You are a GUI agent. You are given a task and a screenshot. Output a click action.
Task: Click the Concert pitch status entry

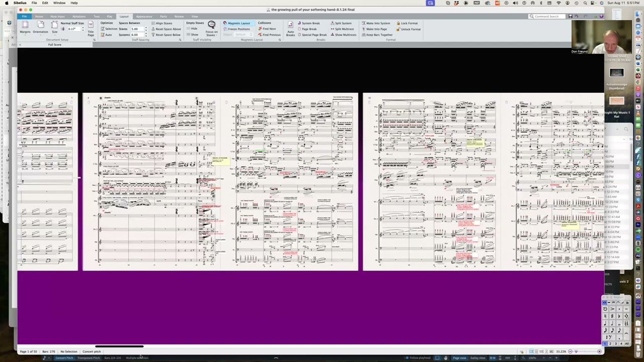(92, 351)
